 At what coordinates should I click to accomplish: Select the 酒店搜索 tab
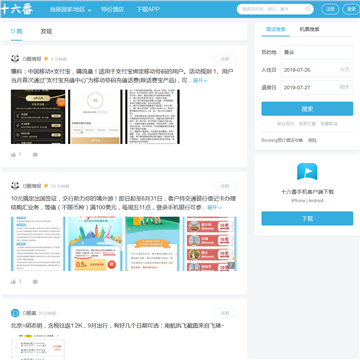pyautogui.click(x=275, y=29)
